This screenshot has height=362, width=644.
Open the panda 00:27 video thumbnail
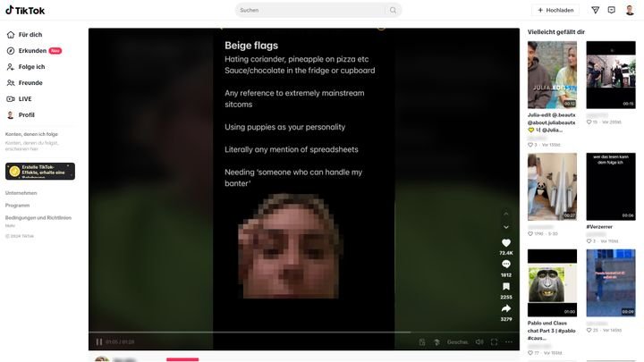[552, 187]
